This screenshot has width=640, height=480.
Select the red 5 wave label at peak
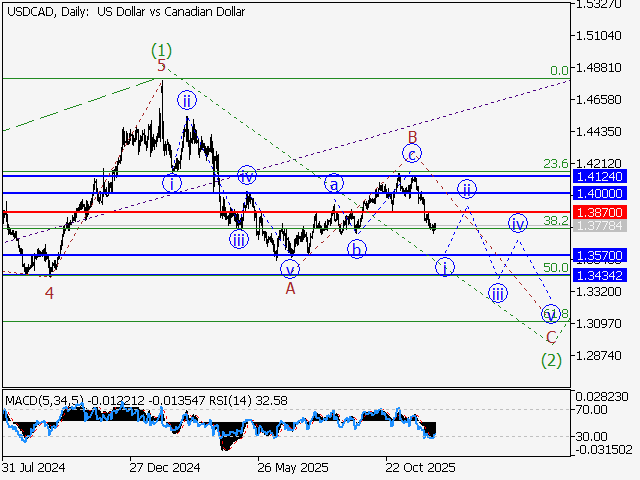(161, 66)
